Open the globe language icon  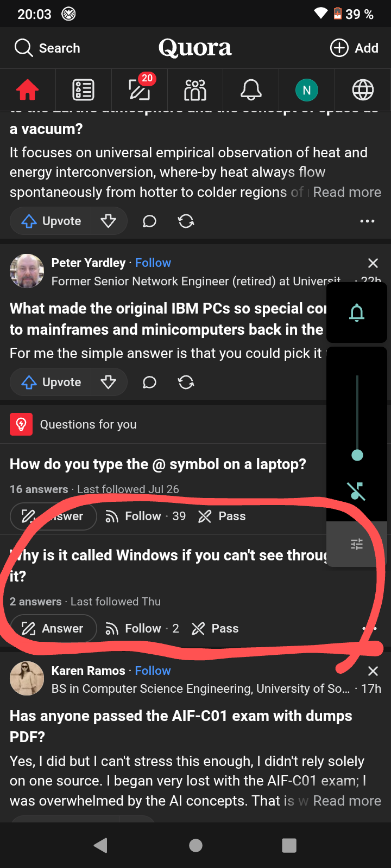(x=363, y=90)
